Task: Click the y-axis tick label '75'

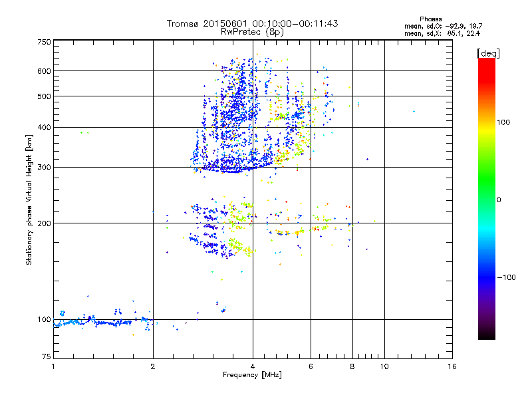Action: click(47, 356)
